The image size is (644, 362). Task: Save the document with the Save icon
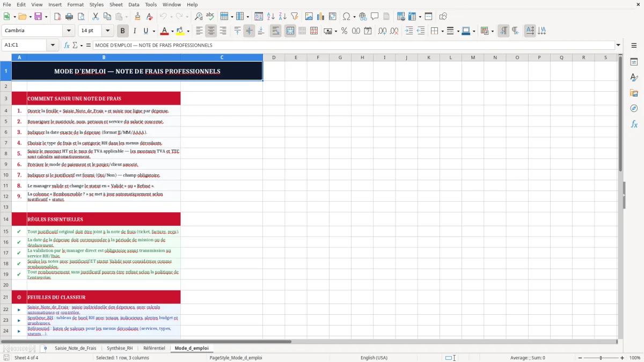tap(38, 17)
